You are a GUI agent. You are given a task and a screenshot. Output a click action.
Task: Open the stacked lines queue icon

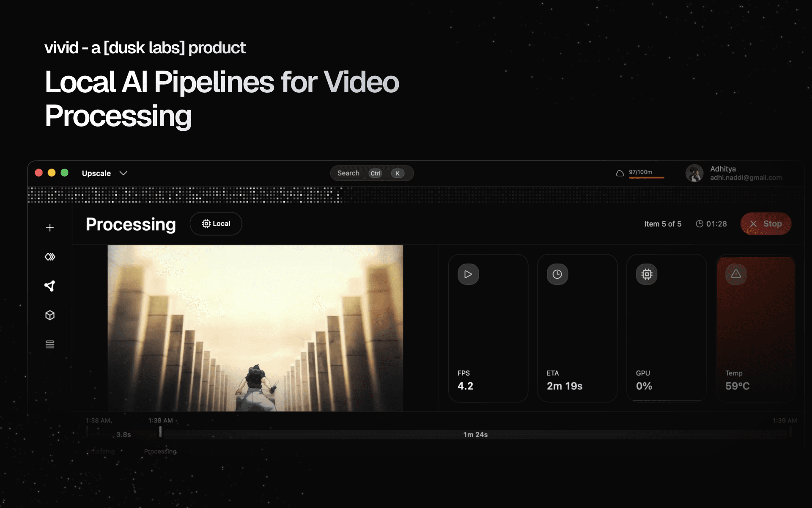pos(50,345)
